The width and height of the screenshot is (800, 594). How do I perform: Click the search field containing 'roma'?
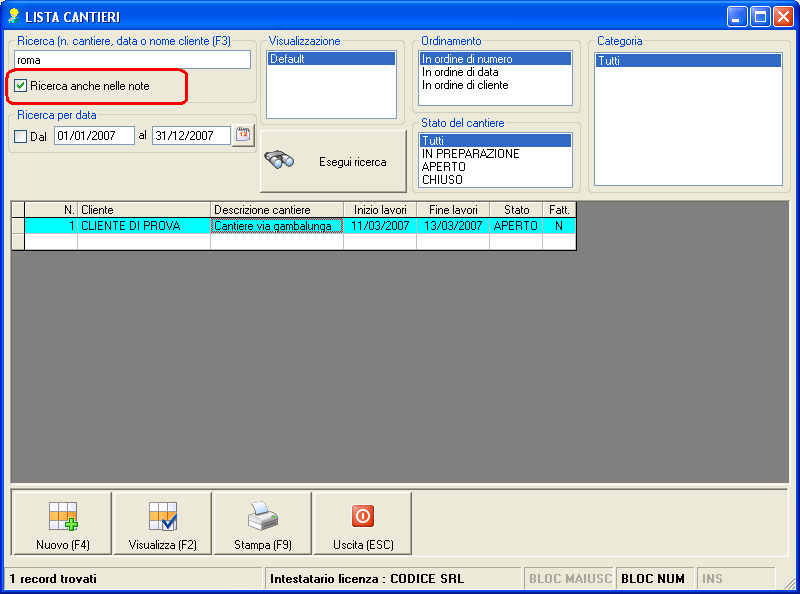pyautogui.click(x=132, y=60)
